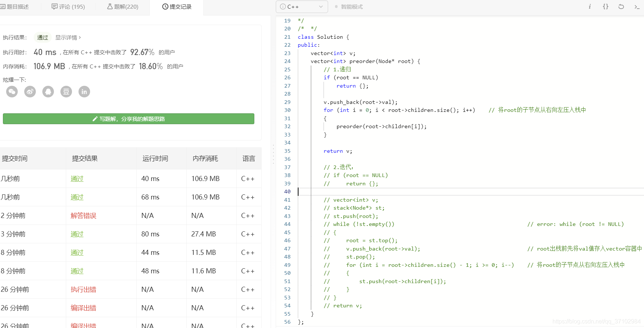Open 通过 submission with 48 ms
The image size is (644, 328).
[x=77, y=271]
